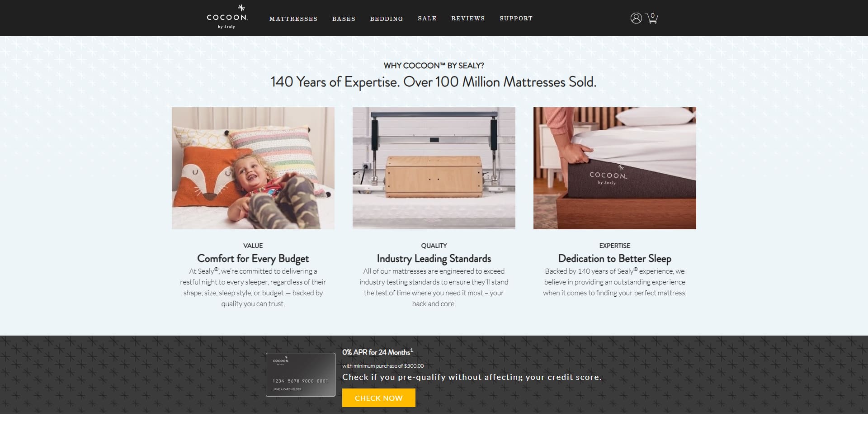This screenshot has width=868, height=431.
Task: Click the Check Now button
Action: pos(379,398)
